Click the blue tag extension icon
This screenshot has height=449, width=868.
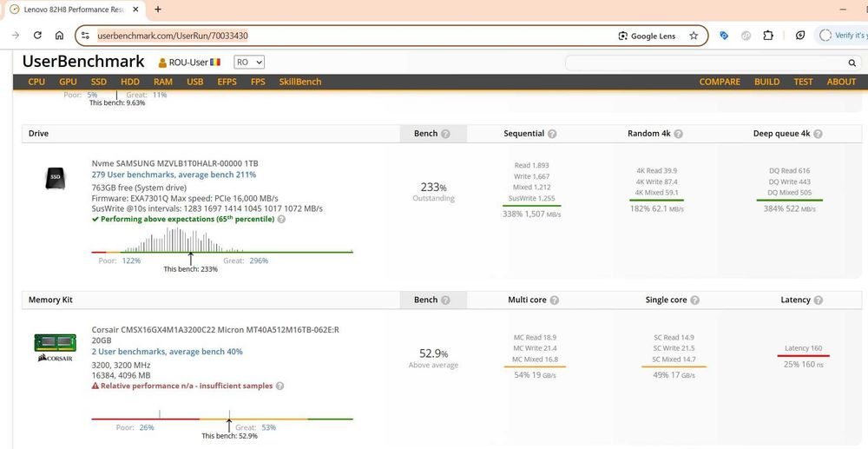point(724,36)
